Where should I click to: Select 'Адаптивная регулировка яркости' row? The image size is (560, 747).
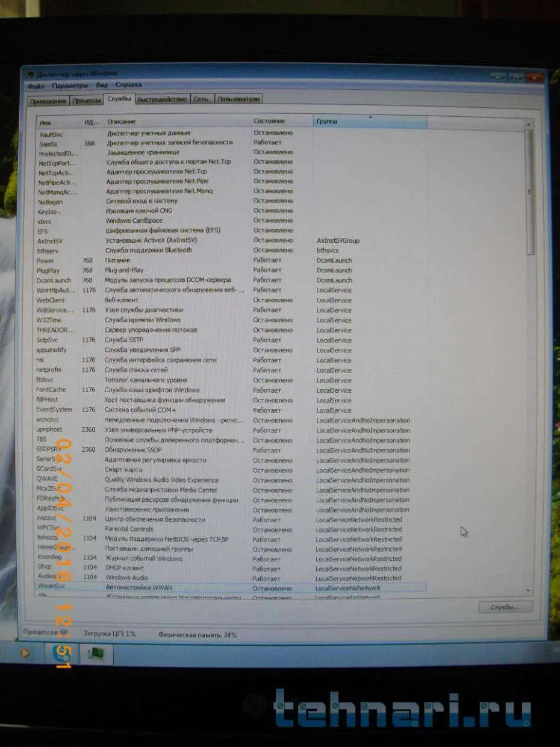[231, 460]
